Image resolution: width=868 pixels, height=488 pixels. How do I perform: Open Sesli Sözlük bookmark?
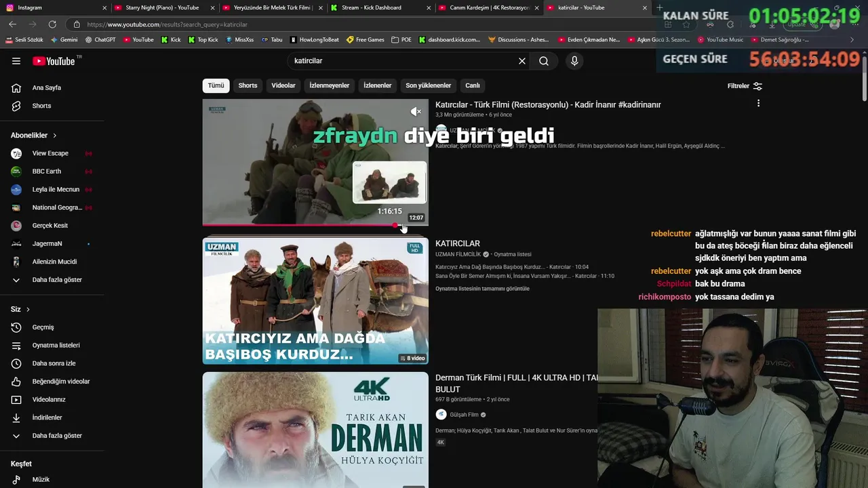click(x=25, y=40)
